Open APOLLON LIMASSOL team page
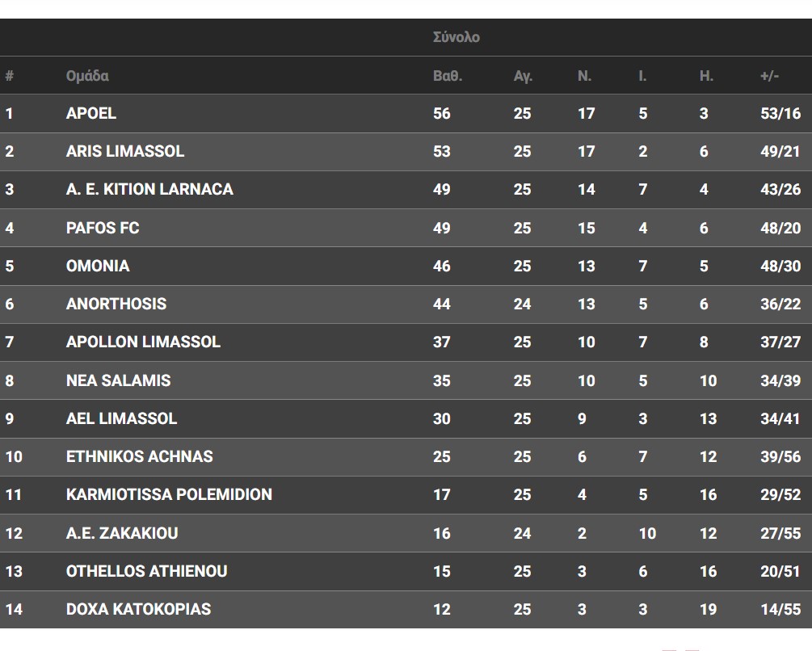Image resolution: width=812 pixels, height=651 pixels. point(144,342)
